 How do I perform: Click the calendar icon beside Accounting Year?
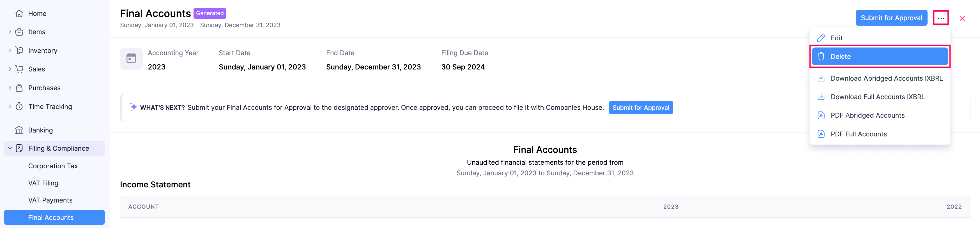coord(131,59)
